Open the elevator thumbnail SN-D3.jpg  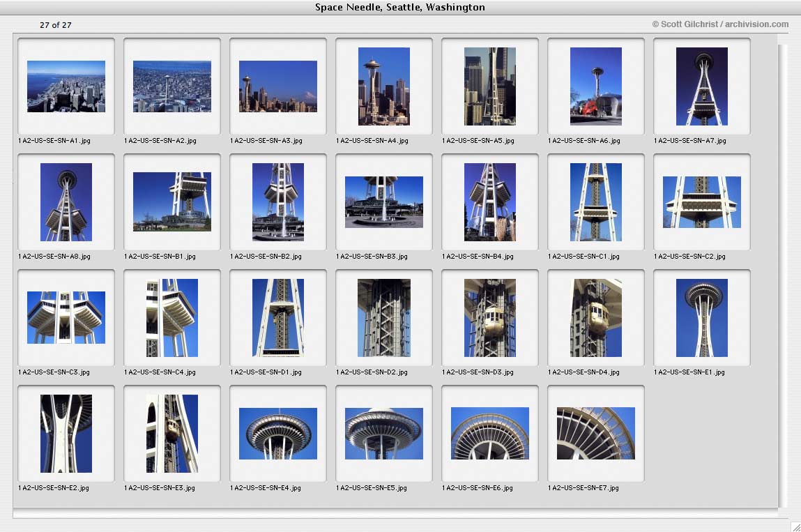(x=490, y=318)
